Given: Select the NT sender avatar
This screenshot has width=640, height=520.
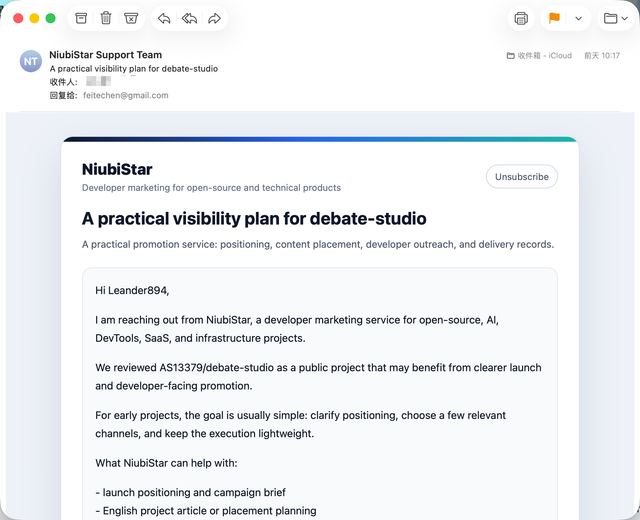Looking at the screenshot, I should tap(31, 61).
